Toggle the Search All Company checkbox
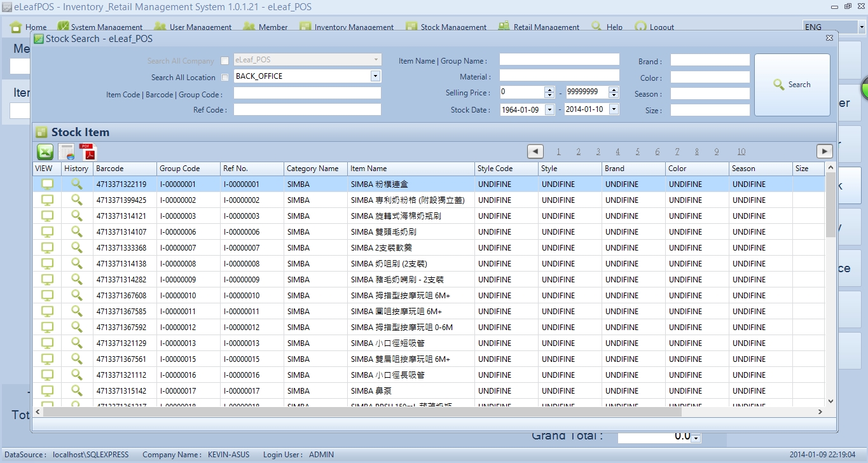This screenshot has height=463, width=868. click(224, 61)
